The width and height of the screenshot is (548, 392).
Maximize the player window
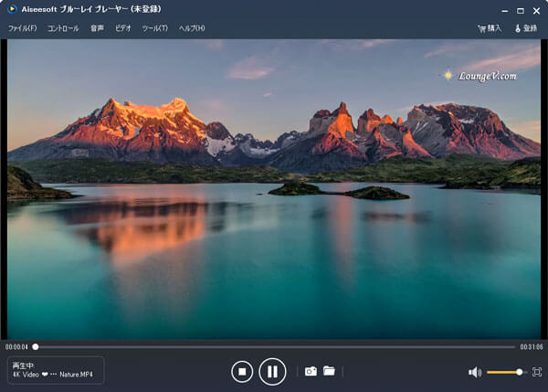tap(520, 10)
